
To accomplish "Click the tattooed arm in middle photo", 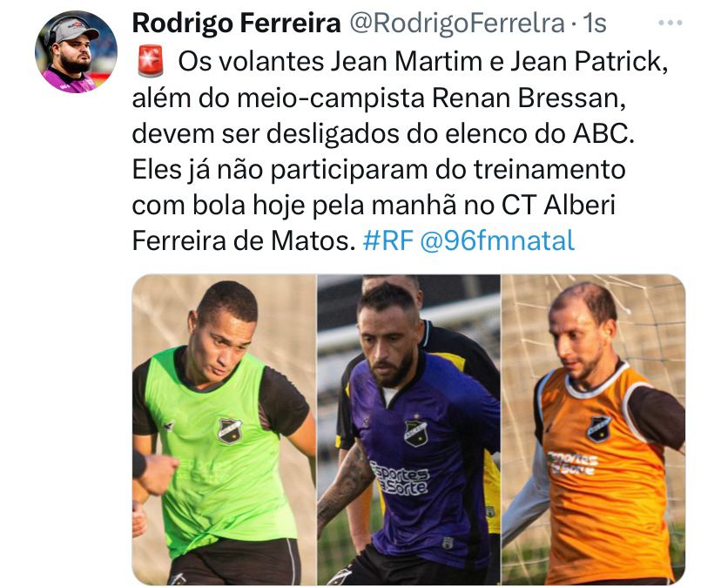I will (345, 483).
